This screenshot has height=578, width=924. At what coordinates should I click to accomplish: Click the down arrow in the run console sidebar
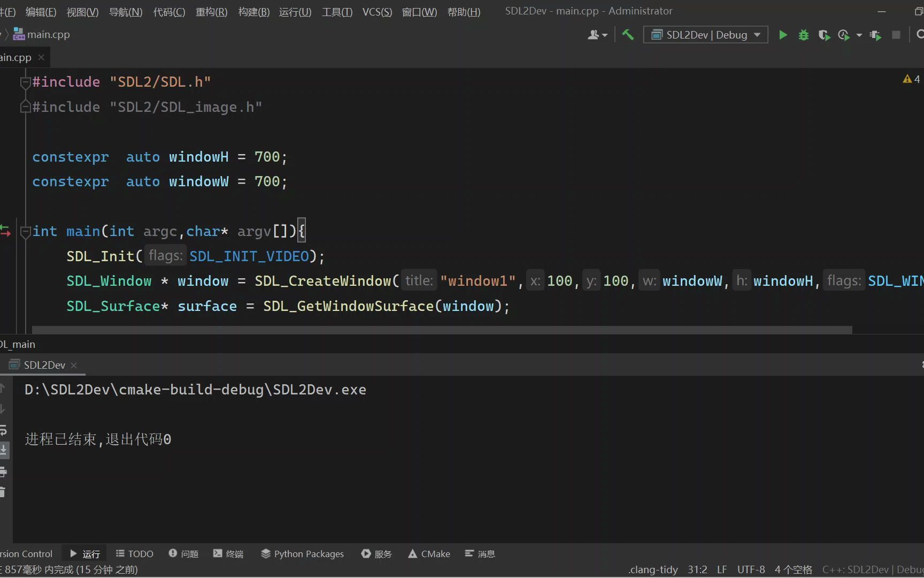(x=3, y=409)
